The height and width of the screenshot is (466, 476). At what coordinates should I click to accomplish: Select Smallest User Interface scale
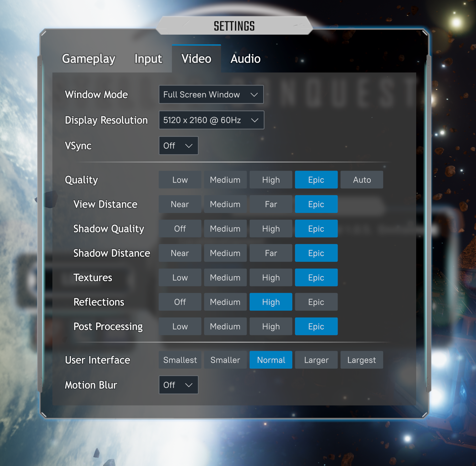click(180, 360)
